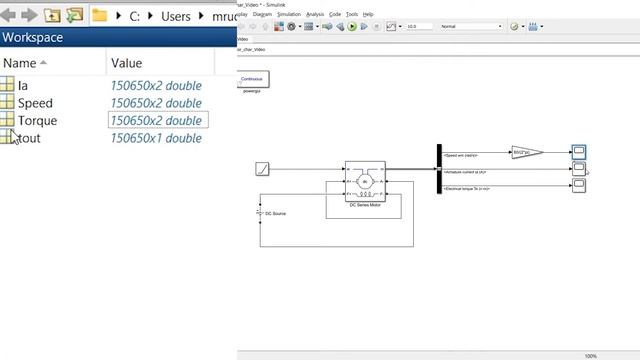This screenshot has width=640, height=360.
Task: Click the Speed value 150650x2 double
Action: click(x=156, y=103)
